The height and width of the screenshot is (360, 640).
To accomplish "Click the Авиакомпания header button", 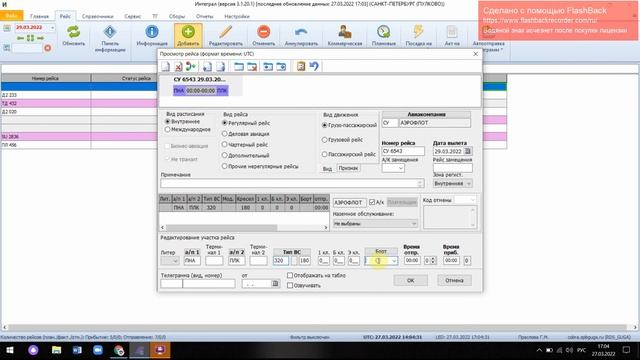I will coord(426,115).
